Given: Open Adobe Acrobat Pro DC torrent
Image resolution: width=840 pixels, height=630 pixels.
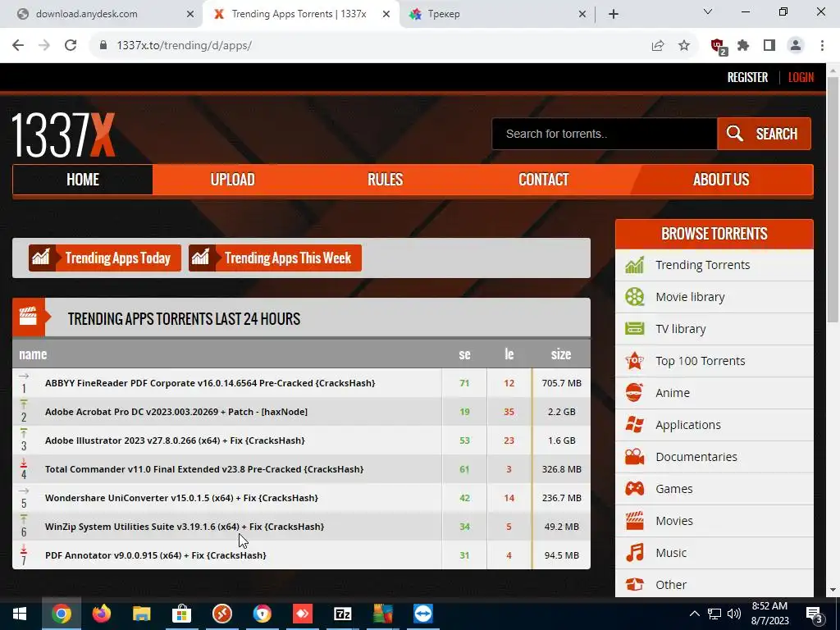Looking at the screenshot, I should click(x=176, y=412).
